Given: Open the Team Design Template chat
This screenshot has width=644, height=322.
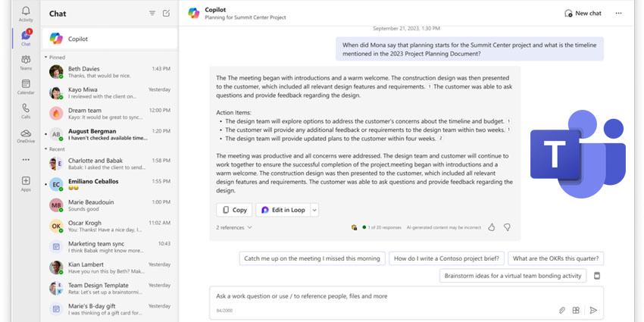Looking at the screenshot, I should pyautogui.click(x=110, y=289).
